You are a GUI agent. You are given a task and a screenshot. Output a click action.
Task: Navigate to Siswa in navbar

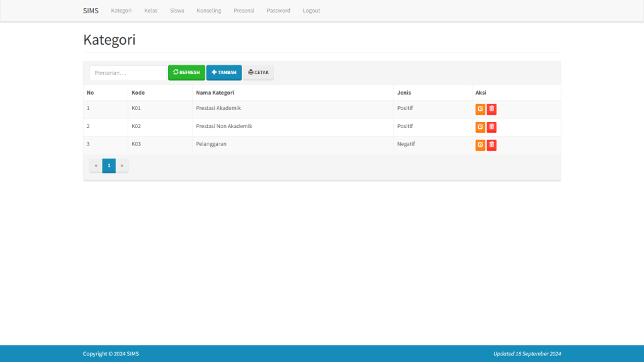[177, 11]
